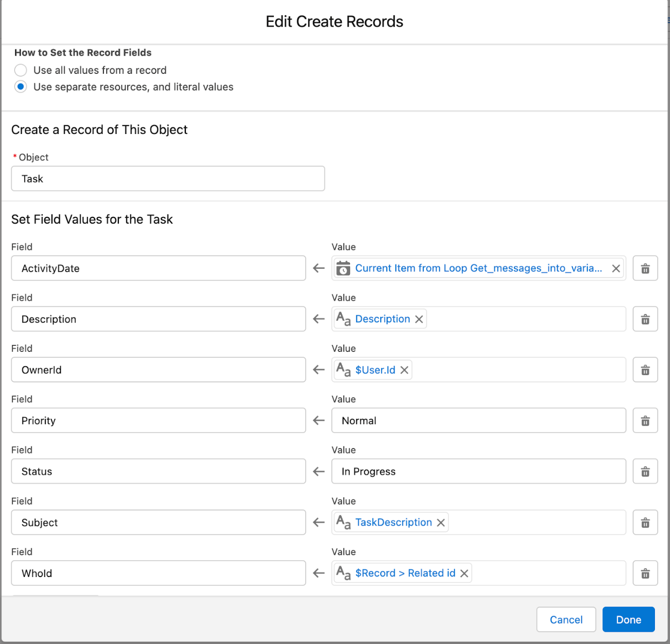Screen dimensions: 670x644
Task: Click the $User.Id pill text
Action: (x=375, y=370)
